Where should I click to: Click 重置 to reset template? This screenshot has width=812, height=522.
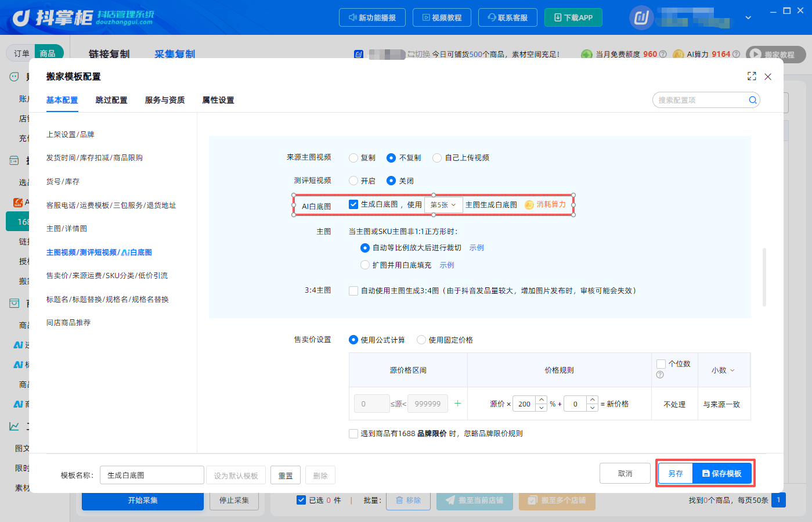pyautogui.click(x=286, y=476)
